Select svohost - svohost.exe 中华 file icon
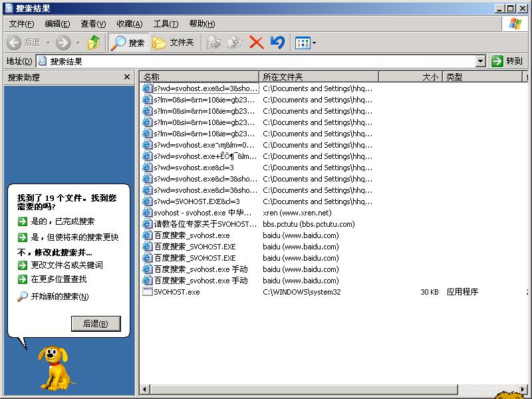Image resolution: width=532 pixels, height=399 pixels. click(x=147, y=213)
